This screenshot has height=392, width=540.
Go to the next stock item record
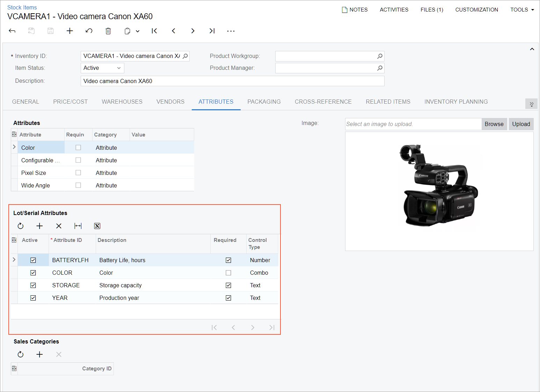193,31
